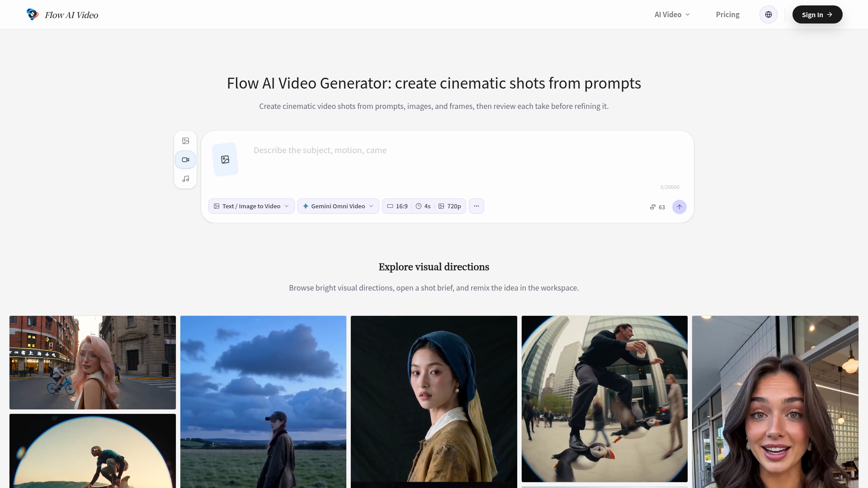Switch to music generation mode icon
Screen dimensions: 868x488
point(185,179)
